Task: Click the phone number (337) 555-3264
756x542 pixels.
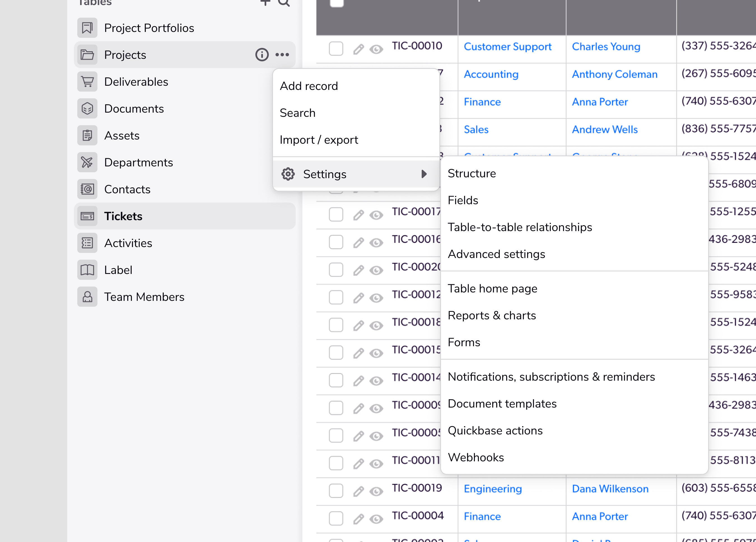Action: coord(718,46)
